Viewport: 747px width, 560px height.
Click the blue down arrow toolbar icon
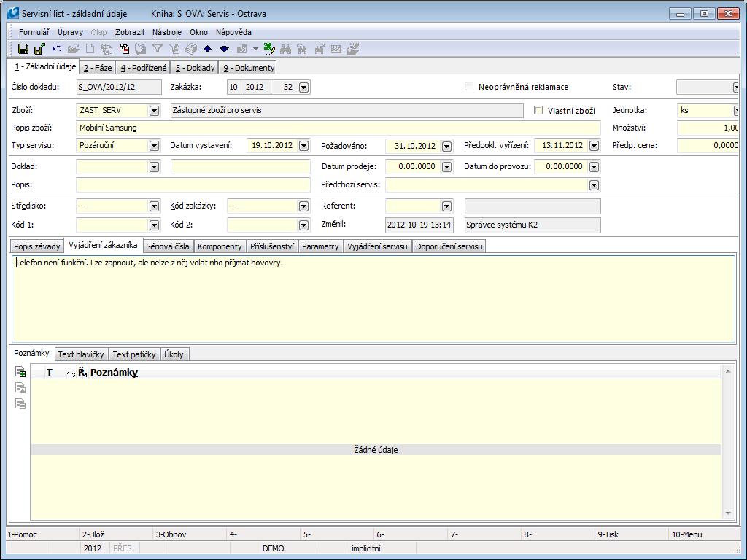[224, 49]
